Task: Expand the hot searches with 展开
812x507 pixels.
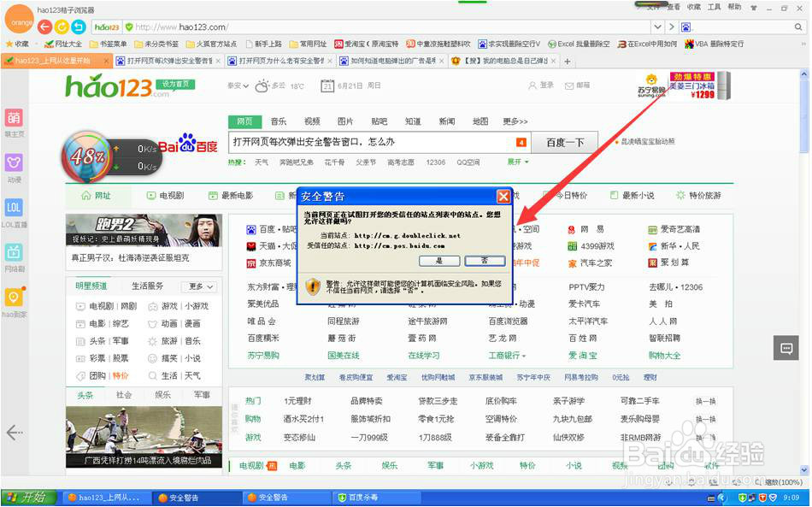Action: click(x=517, y=162)
